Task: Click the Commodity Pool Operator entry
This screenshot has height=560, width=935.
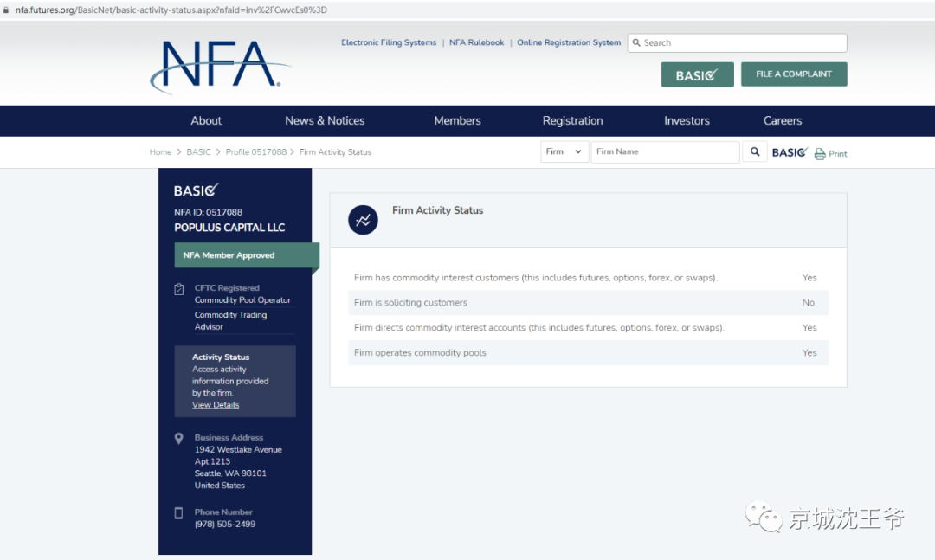Action: click(x=242, y=300)
